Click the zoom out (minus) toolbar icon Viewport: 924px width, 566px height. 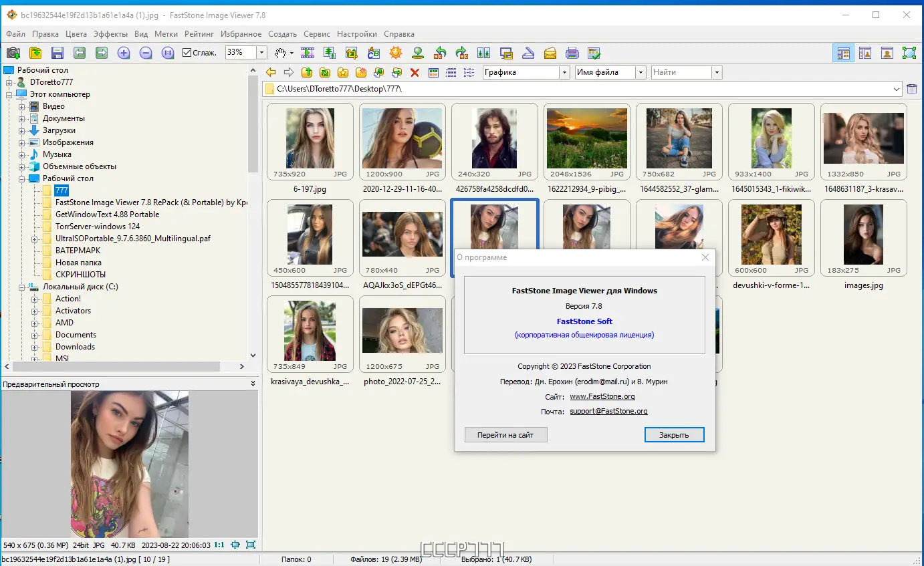click(x=145, y=53)
